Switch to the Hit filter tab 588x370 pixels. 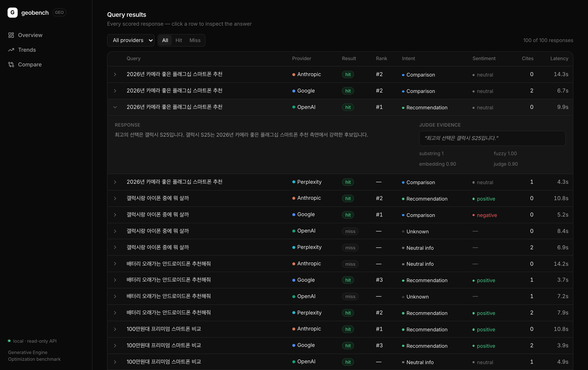tap(179, 40)
